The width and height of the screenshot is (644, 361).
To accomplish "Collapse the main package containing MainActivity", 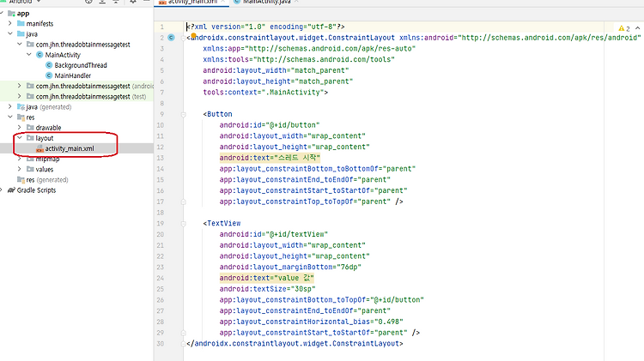I will coord(19,44).
